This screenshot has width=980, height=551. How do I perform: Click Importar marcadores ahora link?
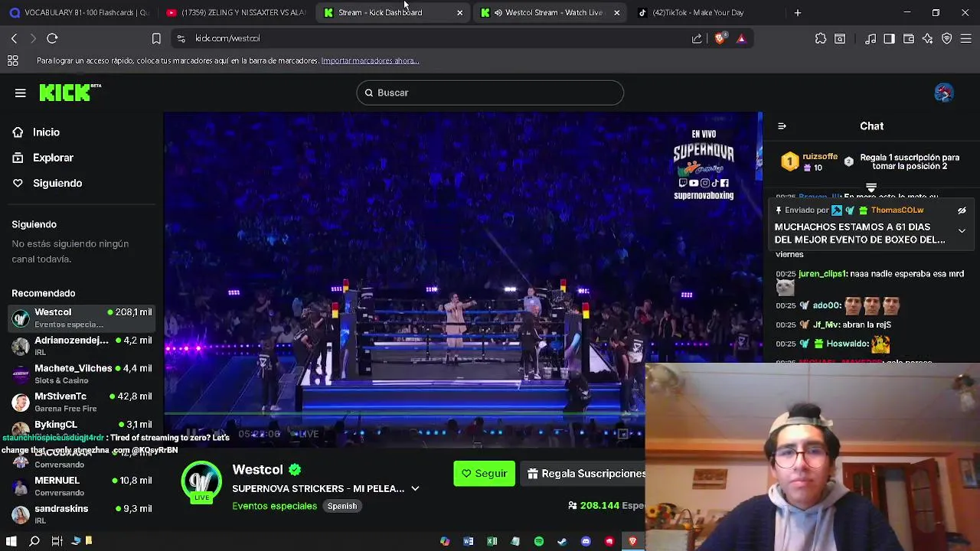pyautogui.click(x=370, y=60)
